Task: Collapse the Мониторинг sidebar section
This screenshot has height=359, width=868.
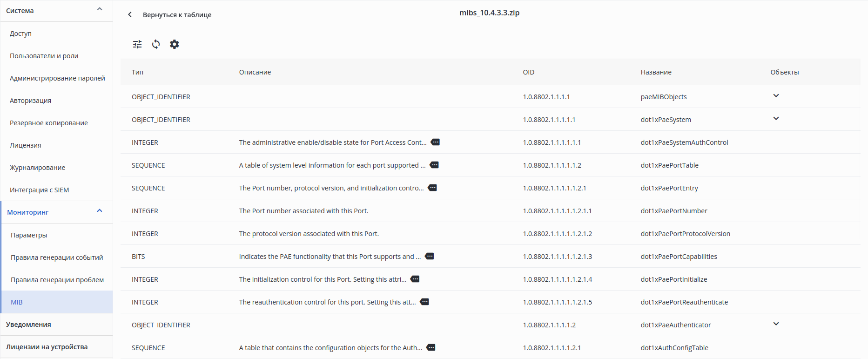Action: click(x=99, y=211)
